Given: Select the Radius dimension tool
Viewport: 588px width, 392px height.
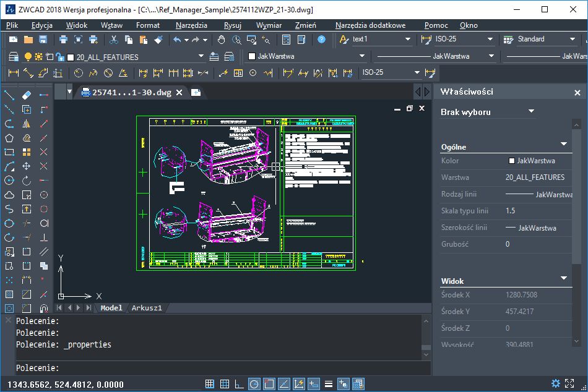Looking at the screenshot, I should click(79, 73).
